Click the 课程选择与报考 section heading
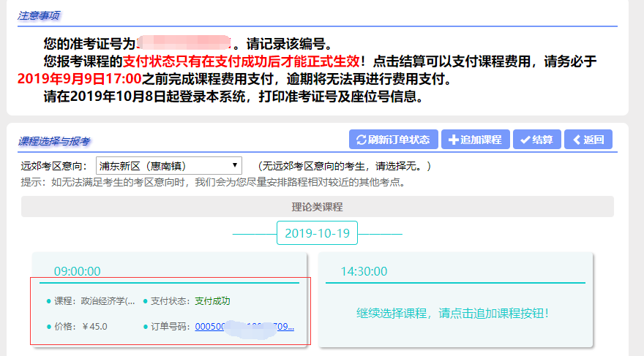This screenshot has height=356, width=644. tap(54, 141)
